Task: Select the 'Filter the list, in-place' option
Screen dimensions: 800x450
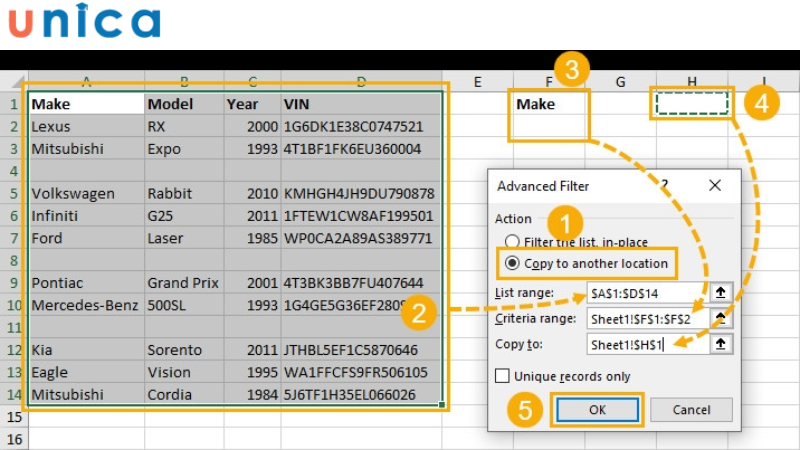Action: 513,241
